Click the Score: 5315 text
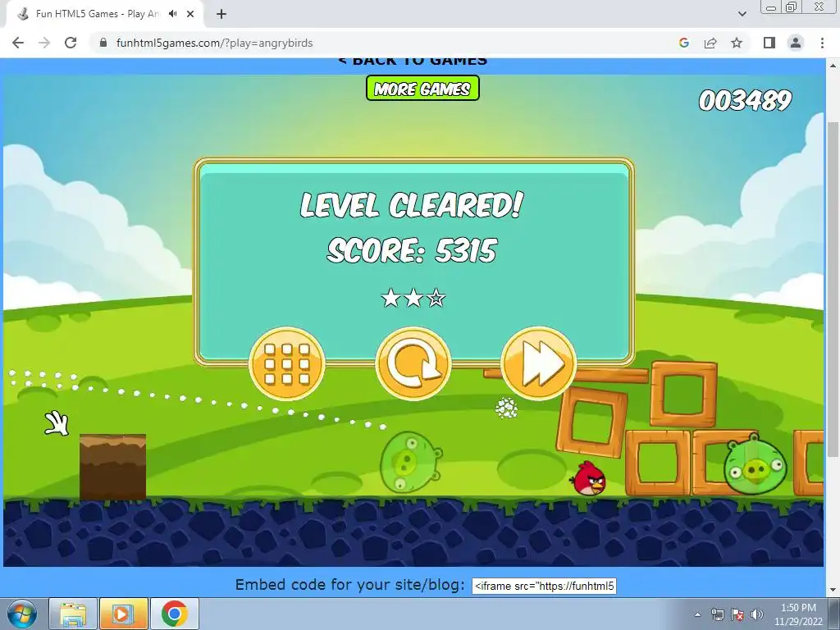The image size is (840, 630). coord(412,250)
